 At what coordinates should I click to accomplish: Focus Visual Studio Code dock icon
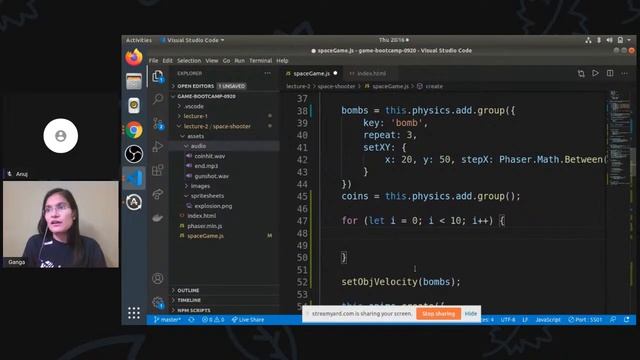coord(134,178)
